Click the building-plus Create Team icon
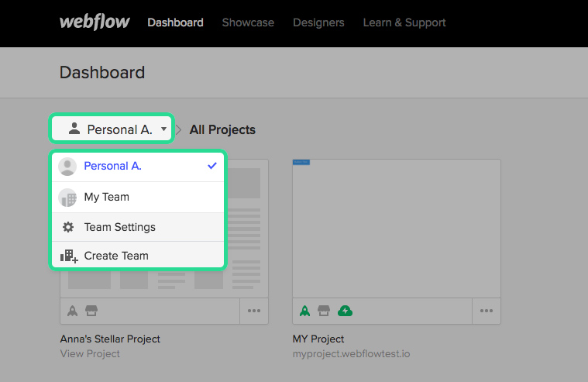588x382 pixels. click(69, 256)
